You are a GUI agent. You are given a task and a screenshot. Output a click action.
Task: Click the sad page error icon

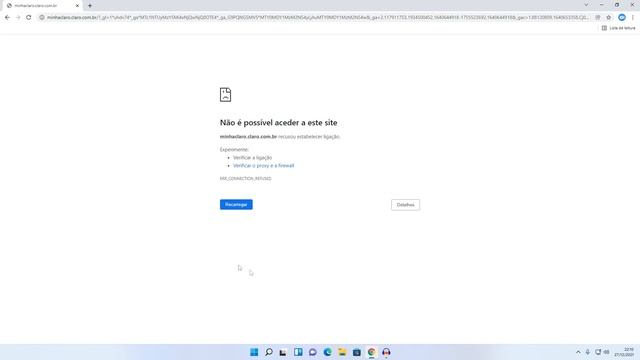[225, 95]
